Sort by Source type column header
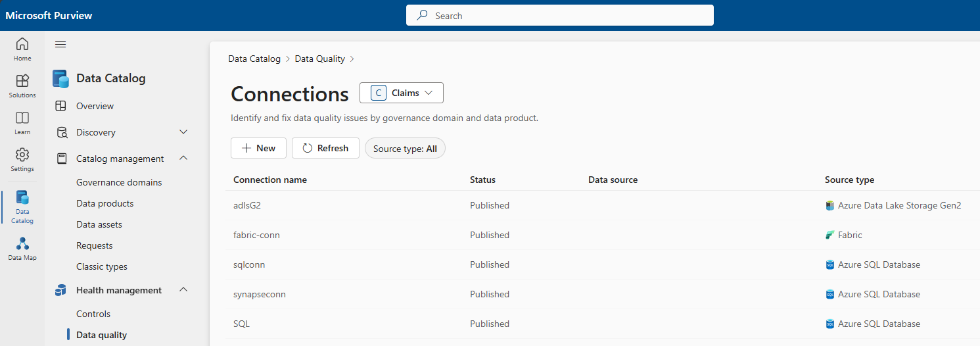The height and width of the screenshot is (346, 980). tap(849, 180)
